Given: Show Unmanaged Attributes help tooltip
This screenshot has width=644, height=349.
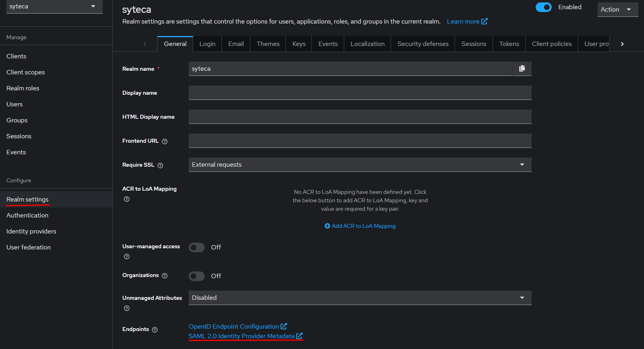Looking at the screenshot, I should 127,308.
